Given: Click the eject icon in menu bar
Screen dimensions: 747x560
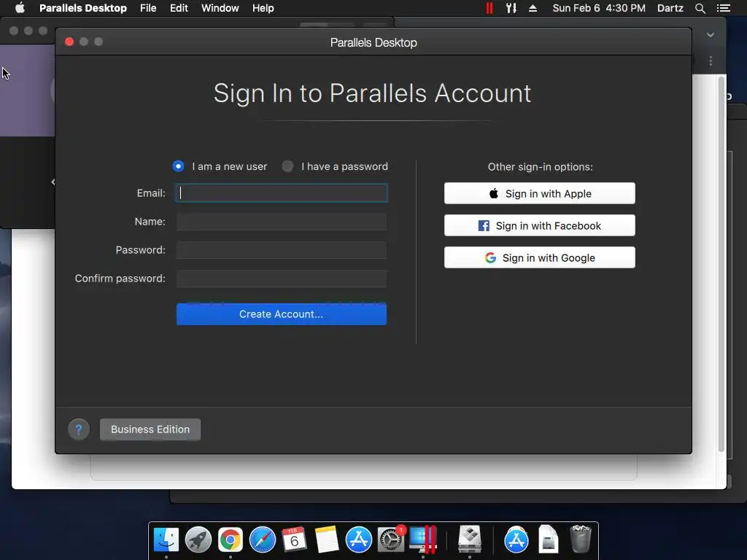Looking at the screenshot, I should pos(533,8).
